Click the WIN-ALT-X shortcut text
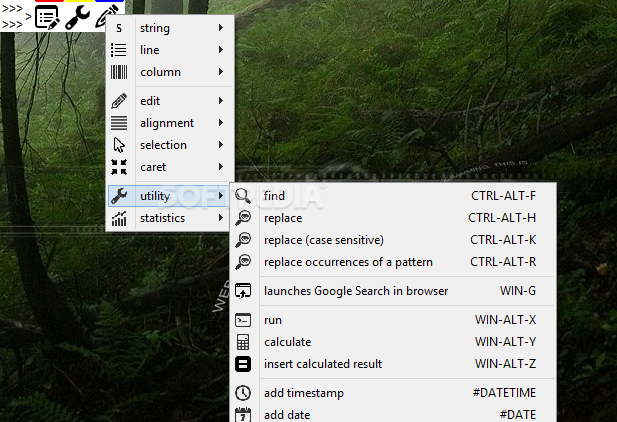This screenshot has height=422, width=617. point(506,320)
